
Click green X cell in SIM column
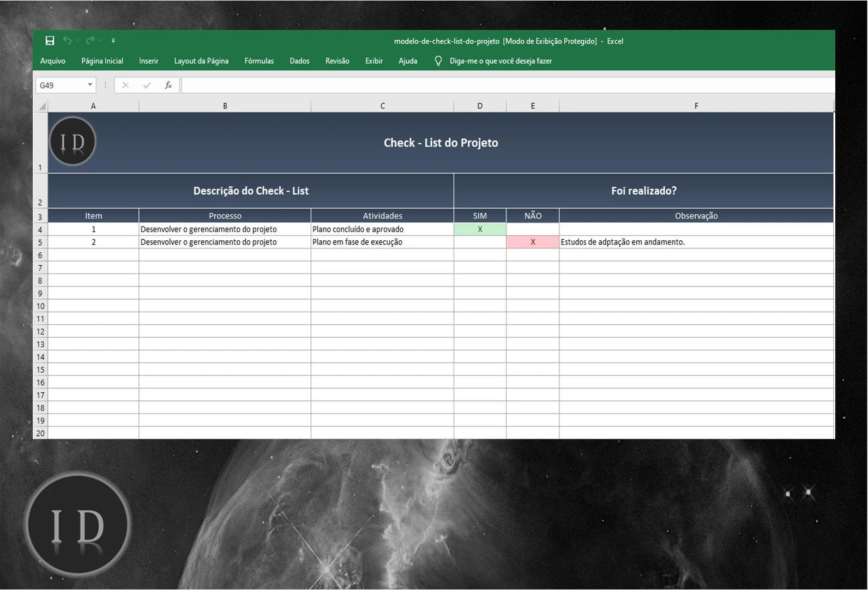pos(480,229)
